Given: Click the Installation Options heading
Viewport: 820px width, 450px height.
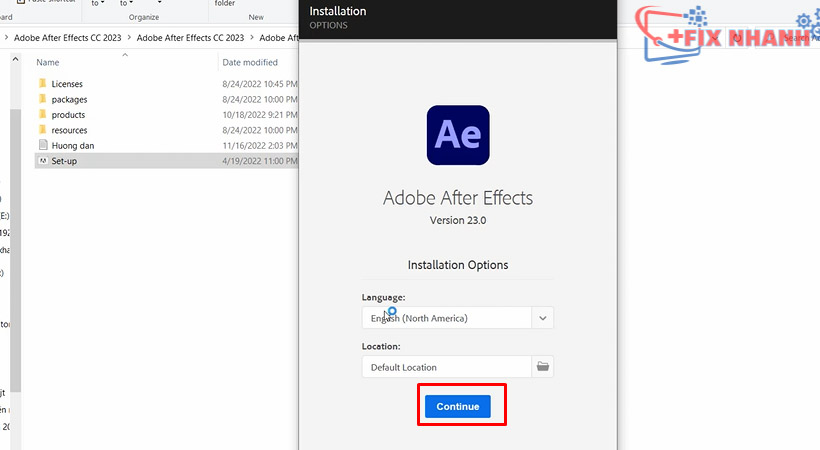Looking at the screenshot, I should coord(458,265).
